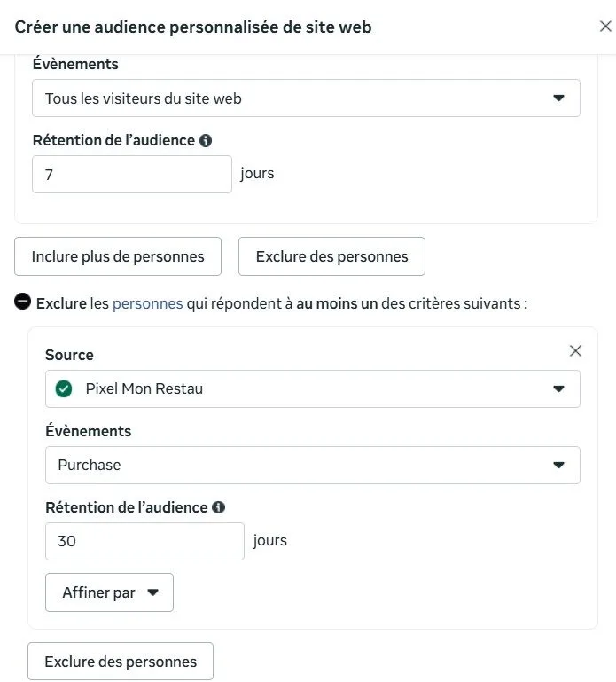Click the info icon beside the 7-day retention label

pos(206,140)
